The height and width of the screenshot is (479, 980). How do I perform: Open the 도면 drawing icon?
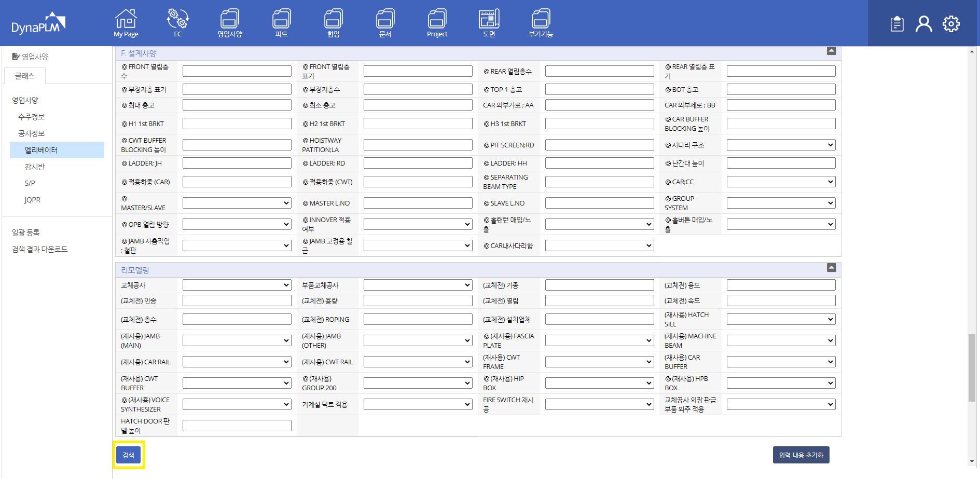point(489,23)
